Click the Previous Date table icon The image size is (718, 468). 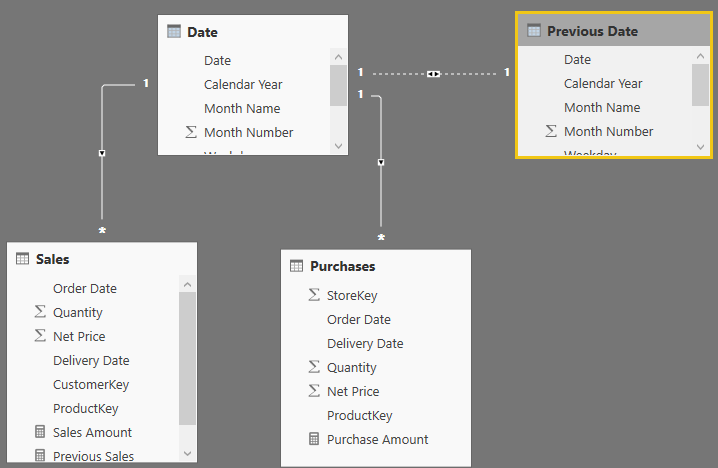(534, 31)
